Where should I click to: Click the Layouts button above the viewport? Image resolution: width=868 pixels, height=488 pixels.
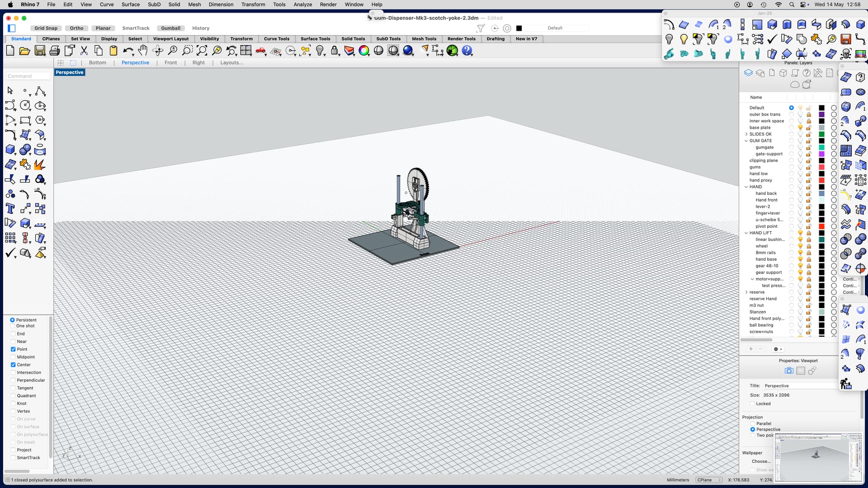click(231, 62)
